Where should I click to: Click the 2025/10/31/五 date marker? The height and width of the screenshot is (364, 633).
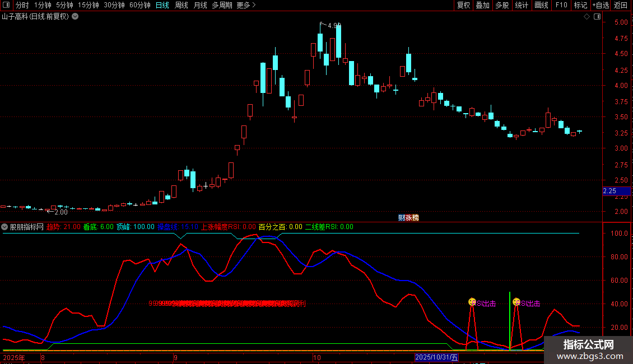coord(436,357)
